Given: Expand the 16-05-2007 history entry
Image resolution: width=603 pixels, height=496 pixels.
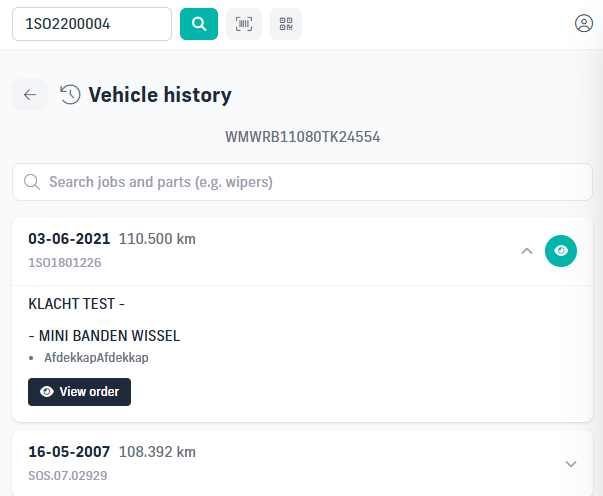Looking at the screenshot, I should [571, 464].
